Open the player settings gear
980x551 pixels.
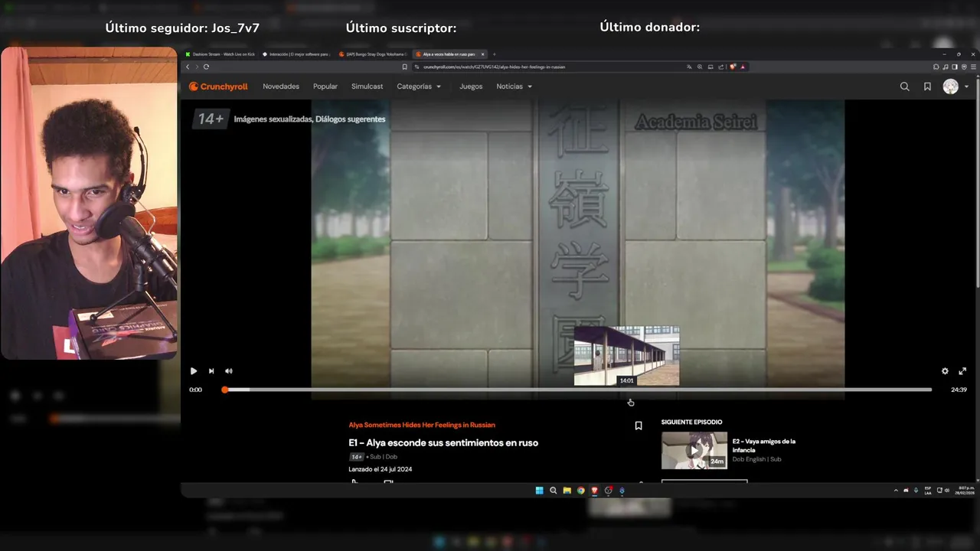coord(945,371)
